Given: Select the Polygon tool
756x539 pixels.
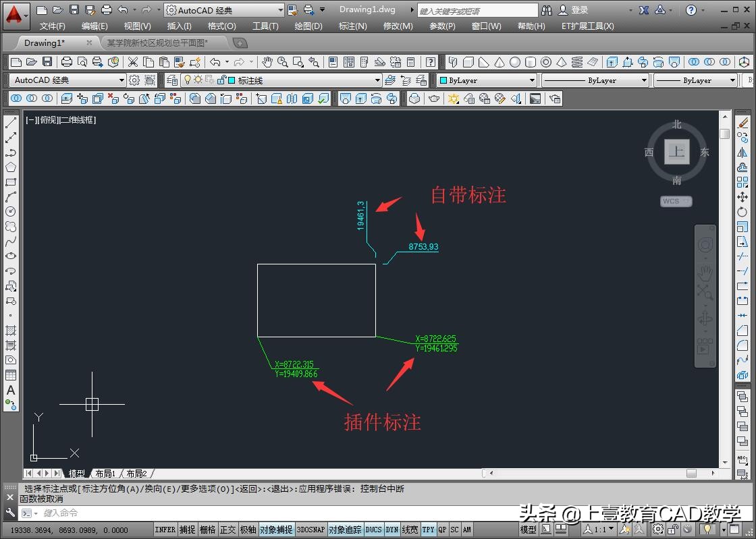Looking at the screenshot, I should coord(11,167).
